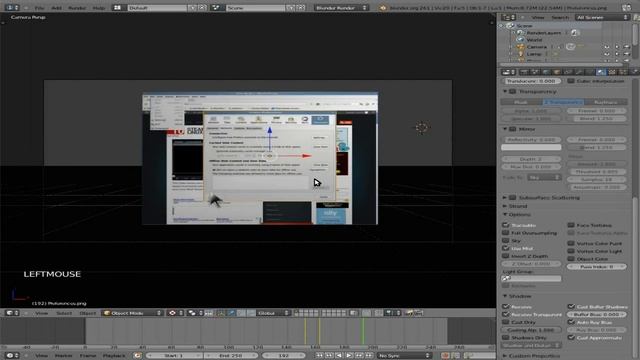Viewport: 640px width, 360px height.
Task: Open the Render menu
Action: [77, 8]
